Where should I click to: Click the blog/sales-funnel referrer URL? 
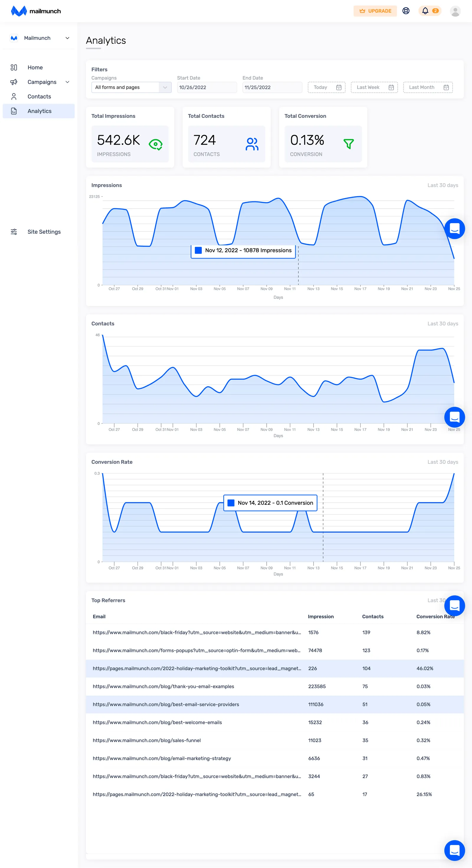coord(147,740)
